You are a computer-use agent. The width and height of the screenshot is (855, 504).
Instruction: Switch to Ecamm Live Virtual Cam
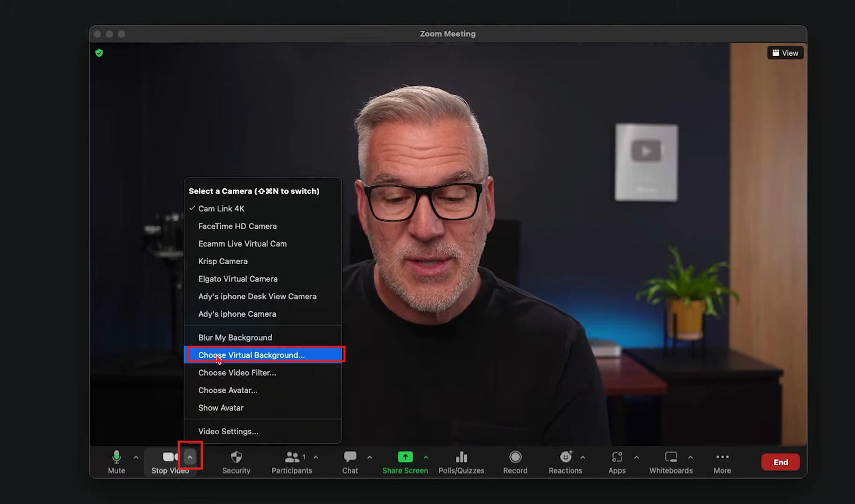pyautogui.click(x=263, y=244)
